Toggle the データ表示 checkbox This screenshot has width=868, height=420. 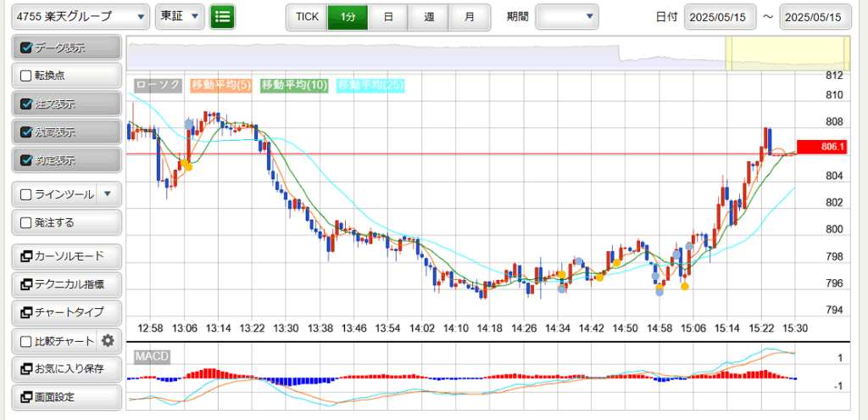(x=26, y=48)
